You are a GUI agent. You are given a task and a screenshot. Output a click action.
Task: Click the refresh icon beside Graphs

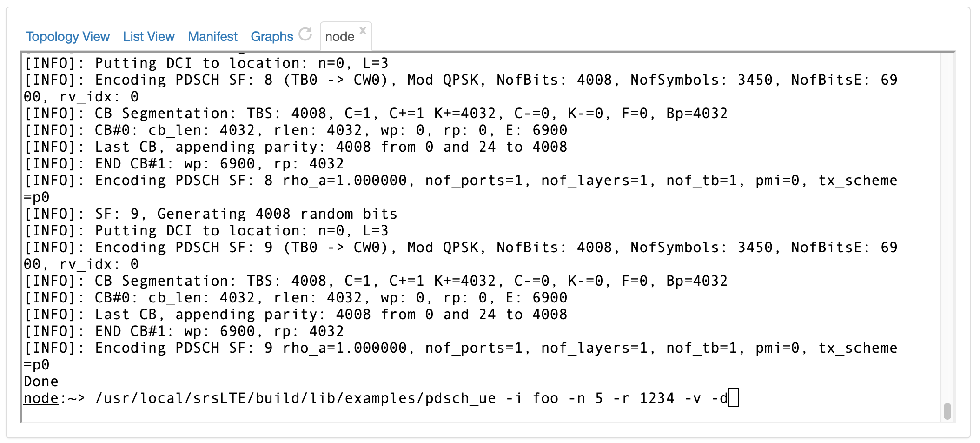tap(305, 34)
